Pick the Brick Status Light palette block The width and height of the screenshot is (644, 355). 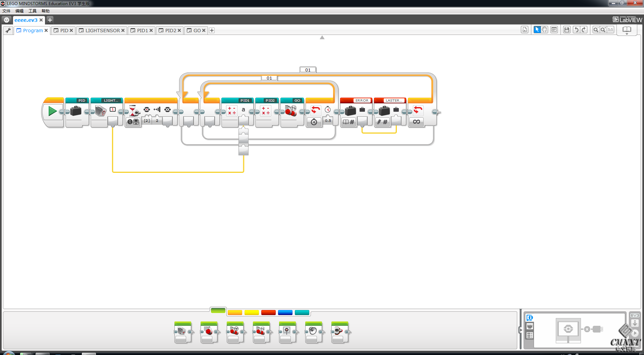tap(340, 332)
